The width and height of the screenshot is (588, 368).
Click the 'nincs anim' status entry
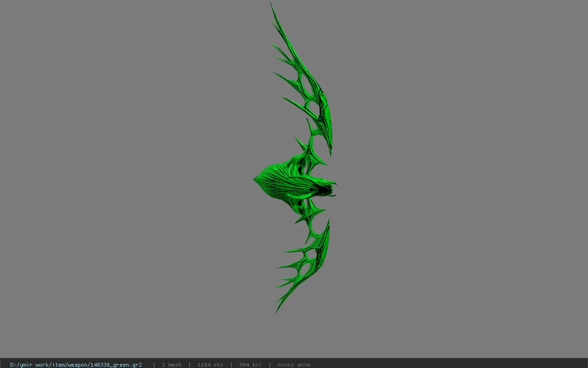pyautogui.click(x=294, y=365)
